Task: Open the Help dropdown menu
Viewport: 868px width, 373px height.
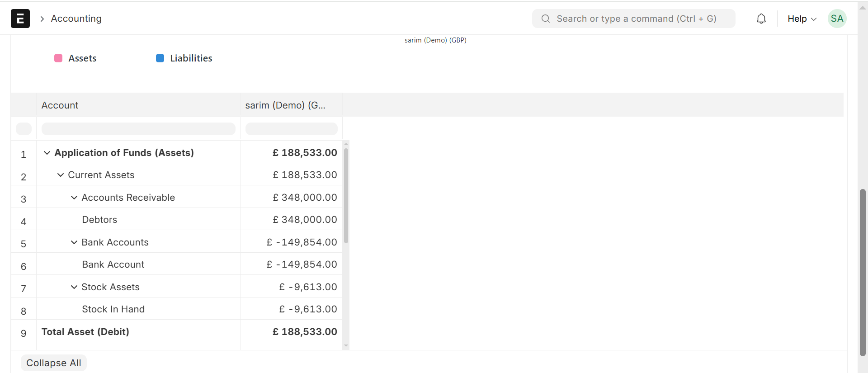Action: [802, 19]
